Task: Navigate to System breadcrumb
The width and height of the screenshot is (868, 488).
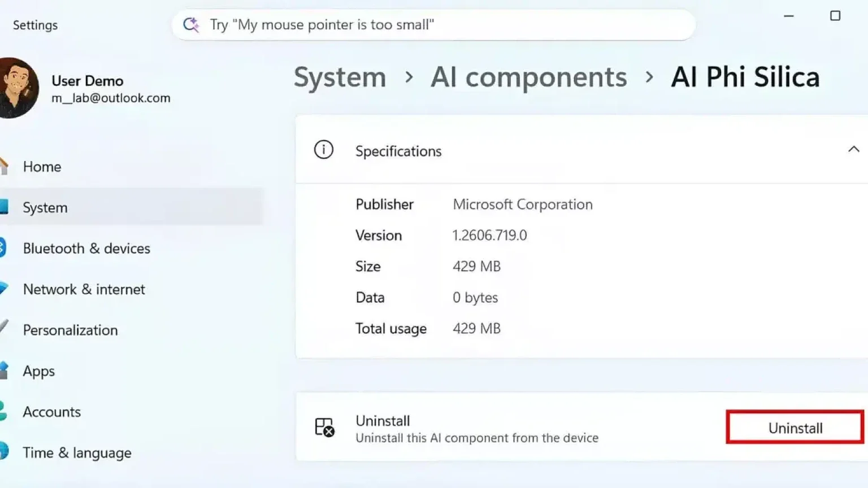Action: [x=340, y=77]
